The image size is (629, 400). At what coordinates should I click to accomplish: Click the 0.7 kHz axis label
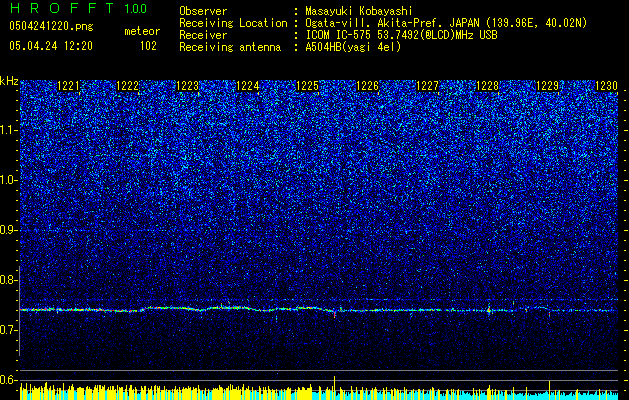click(9, 330)
